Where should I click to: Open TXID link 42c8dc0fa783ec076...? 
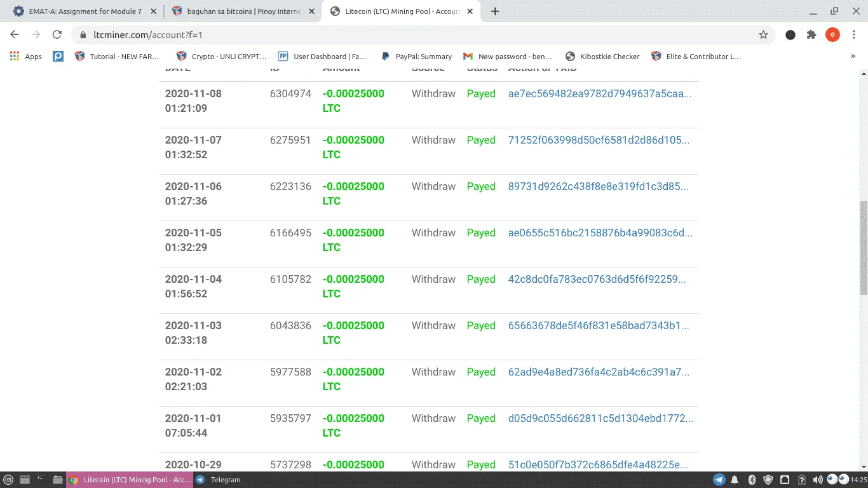pyautogui.click(x=599, y=279)
